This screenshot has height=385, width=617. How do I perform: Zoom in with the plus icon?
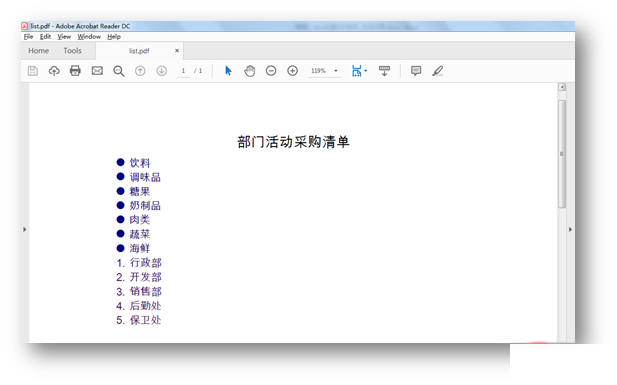(x=292, y=71)
